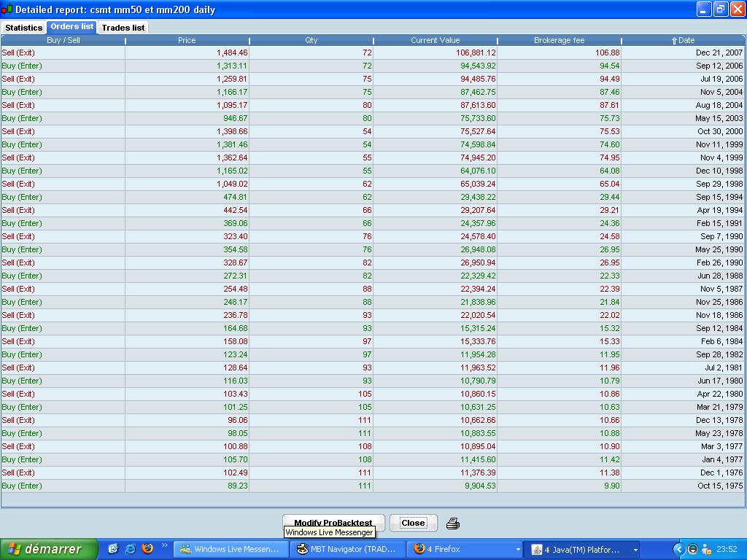Show hidden system tray icons
The width and height of the screenshot is (747, 560).
point(679,549)
